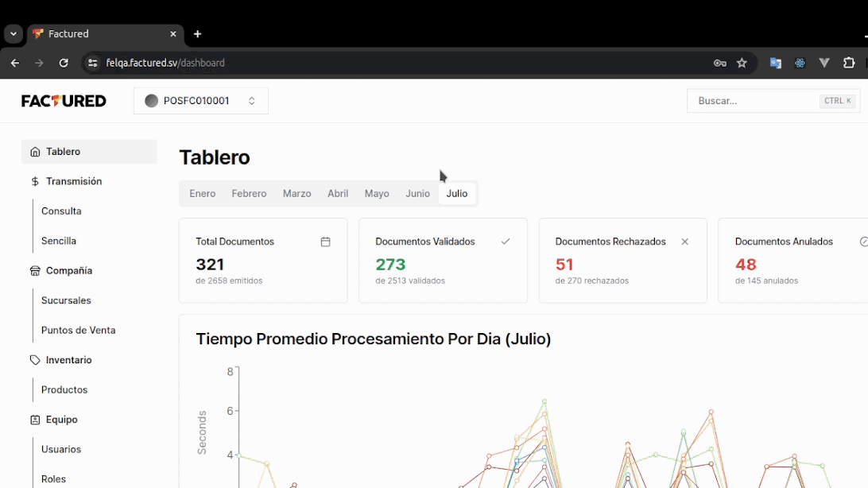The height and width of the screenshot is (488, 868).
Task: Bookmark this page with the star icon
Action: [742, 63]
